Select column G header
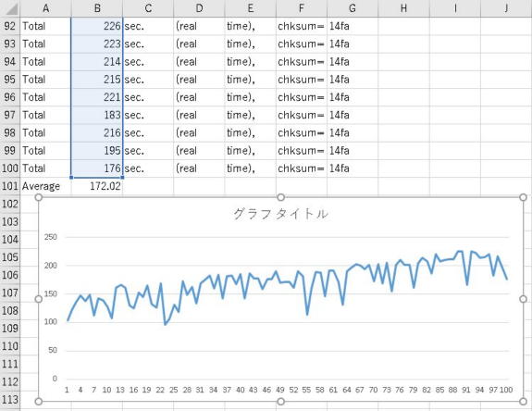The width and height of the screenshot is (532, 411). (x=353, y=8)
